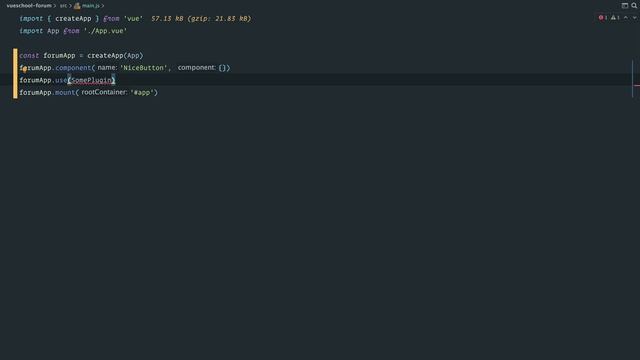Viewport: 640px width, 360px height.
Task: Click 'App' identifier in the second import
Action: [53, 31]
